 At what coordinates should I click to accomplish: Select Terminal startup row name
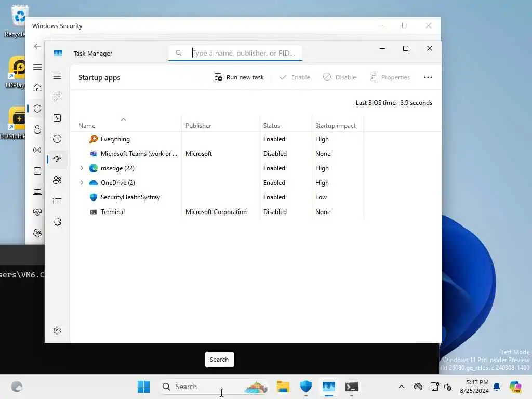pyautogui.click(x=113, y=212)
